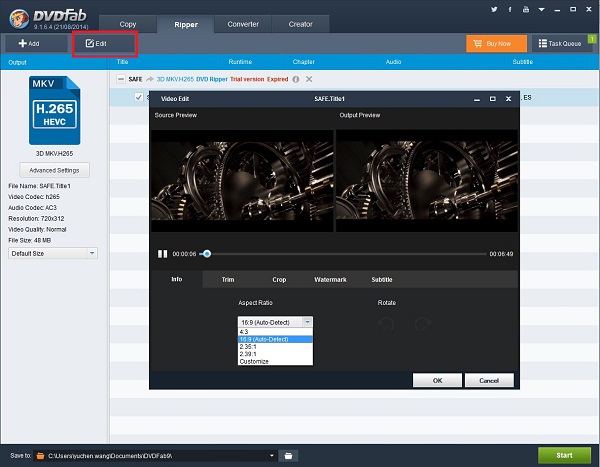Click the Edit toolbar button
Viewport: 600px width, 467px height.
(x=105, y=44)
